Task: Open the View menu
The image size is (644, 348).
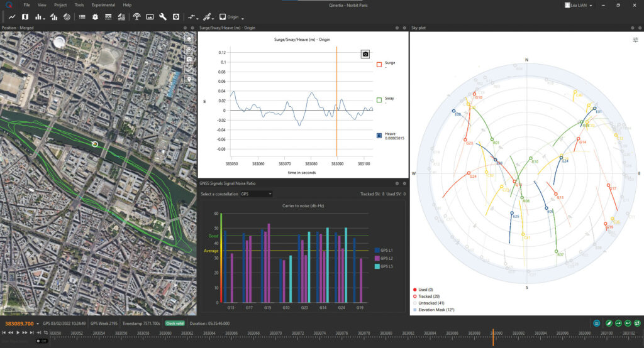Action: pos(42,5)
